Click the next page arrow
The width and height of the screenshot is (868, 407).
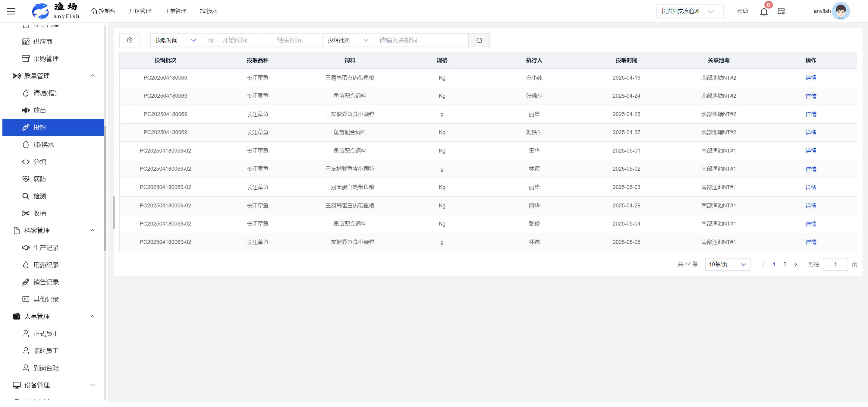796,264
